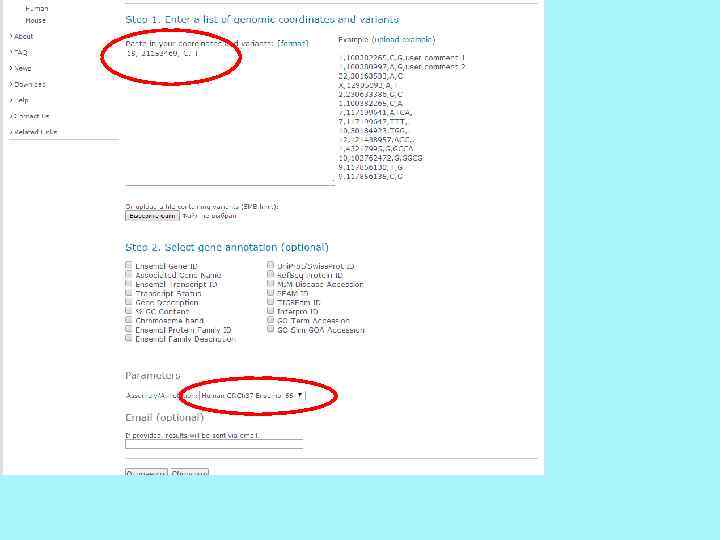This screenshot has width=720, height=540.
Task: Check the RefSeq Protein ID box
Action: point(270,275)
